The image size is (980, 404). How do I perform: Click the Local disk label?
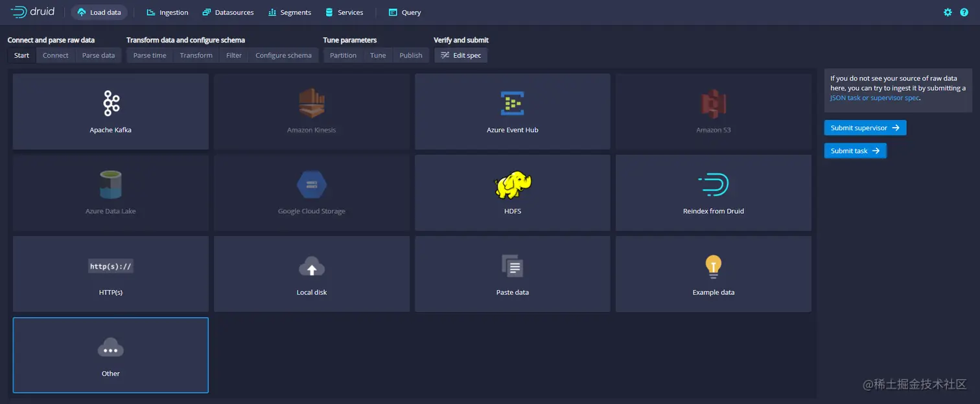(312, 292)
